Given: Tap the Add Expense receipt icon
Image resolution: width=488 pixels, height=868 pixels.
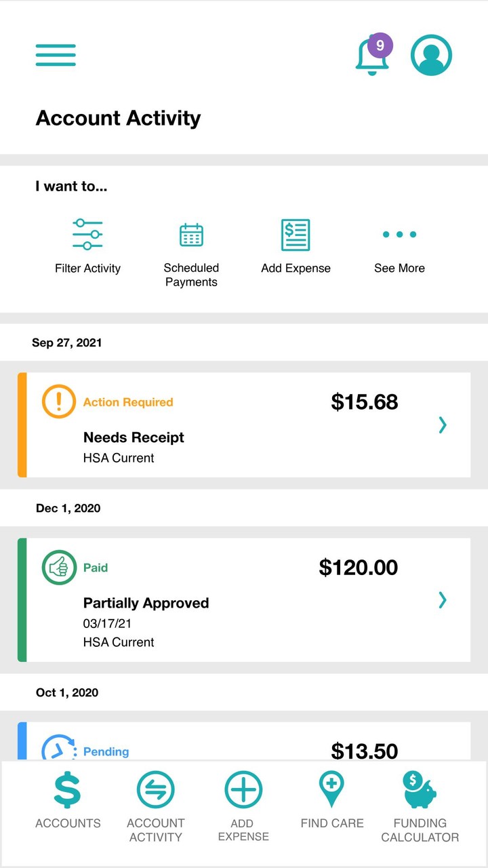Looking at the screenshot, I should click(296, 235).
